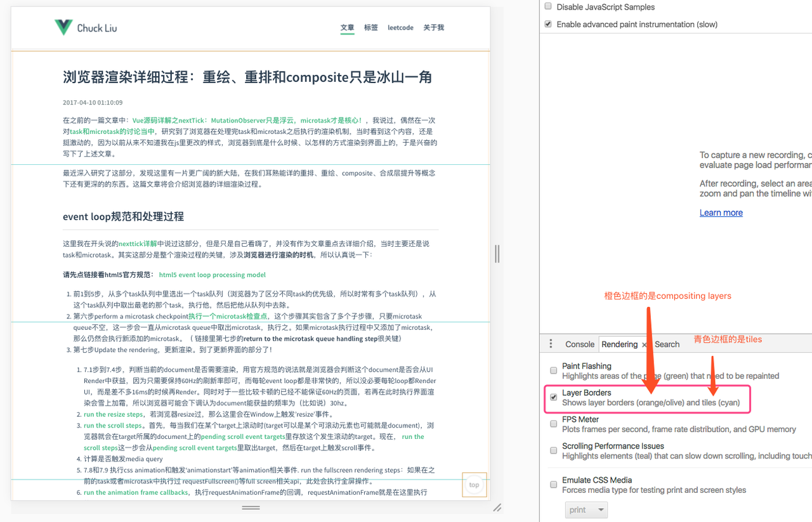Click the article title heading
The height and width of the screenshot is (522, 812).
coord(247,77)
